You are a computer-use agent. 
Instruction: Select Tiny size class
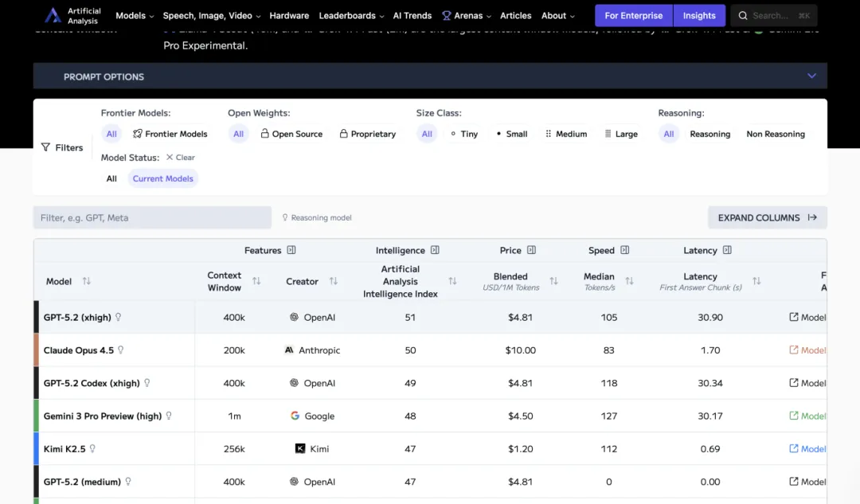pos(464,134)
